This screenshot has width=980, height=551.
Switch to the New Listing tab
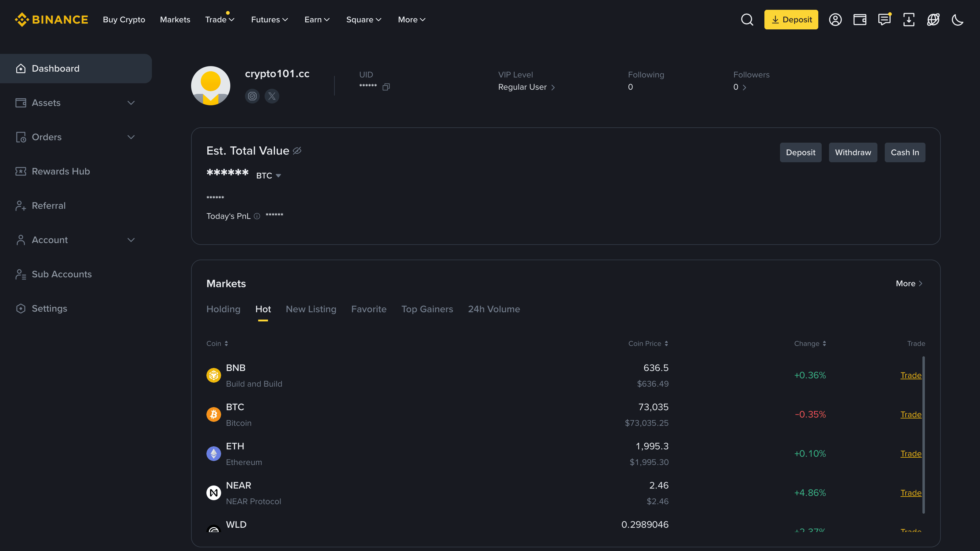(311, 309)
